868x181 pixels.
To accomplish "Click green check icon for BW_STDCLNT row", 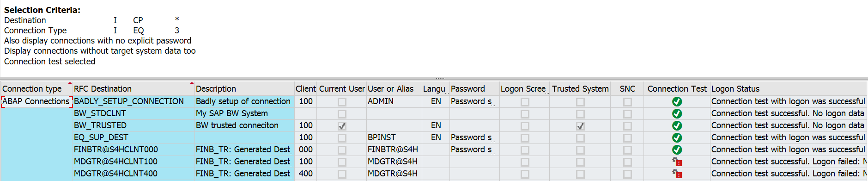I will (x=677, y=113).
